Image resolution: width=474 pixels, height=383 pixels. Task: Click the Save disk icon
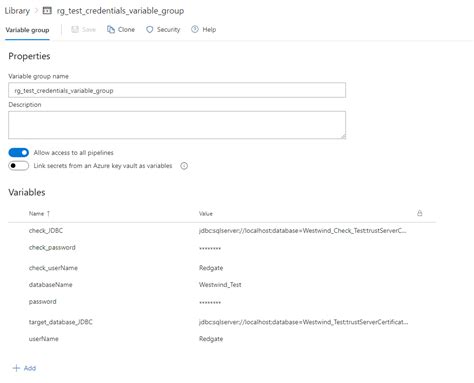click(x=75, y=30)
